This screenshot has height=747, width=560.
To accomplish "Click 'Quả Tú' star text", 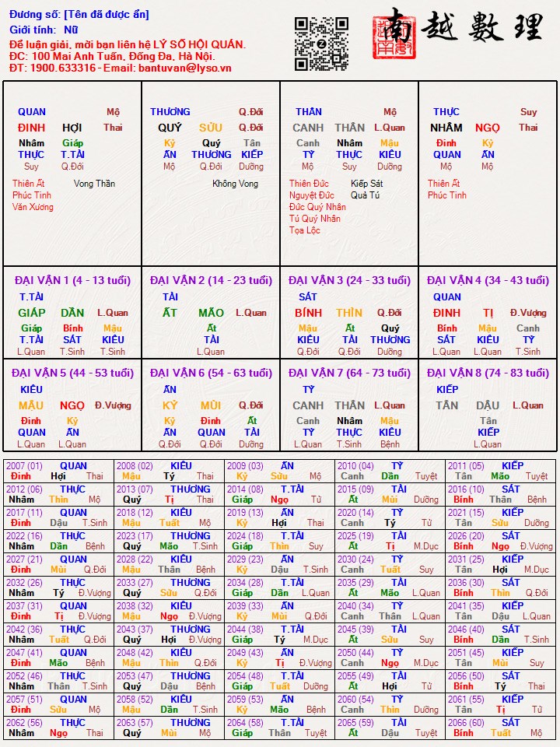I will point(366,195).
